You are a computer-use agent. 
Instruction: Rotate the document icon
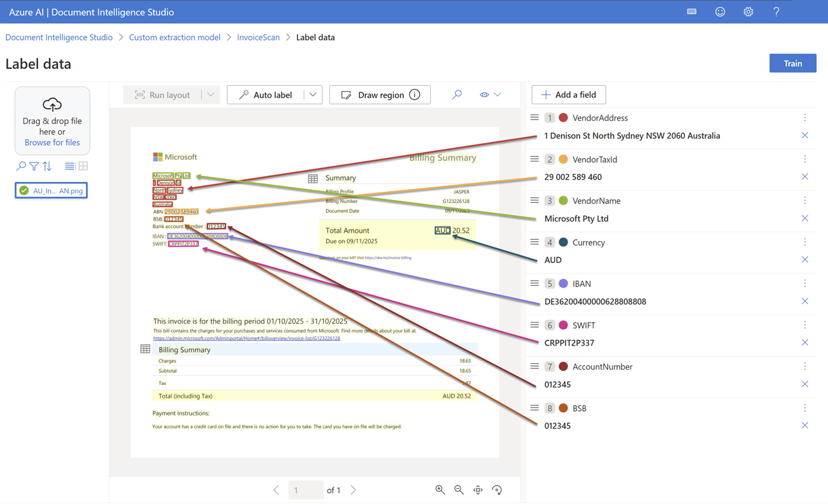(x=497, y=490)
